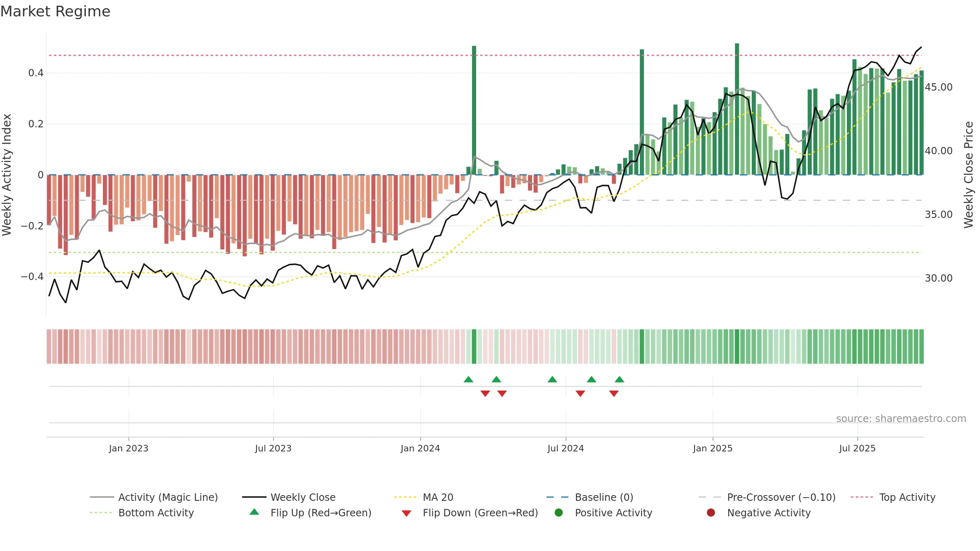The image size is (980, 551).
Task: Click the 35.00 price axis label
Action: [x=938, y=215]
